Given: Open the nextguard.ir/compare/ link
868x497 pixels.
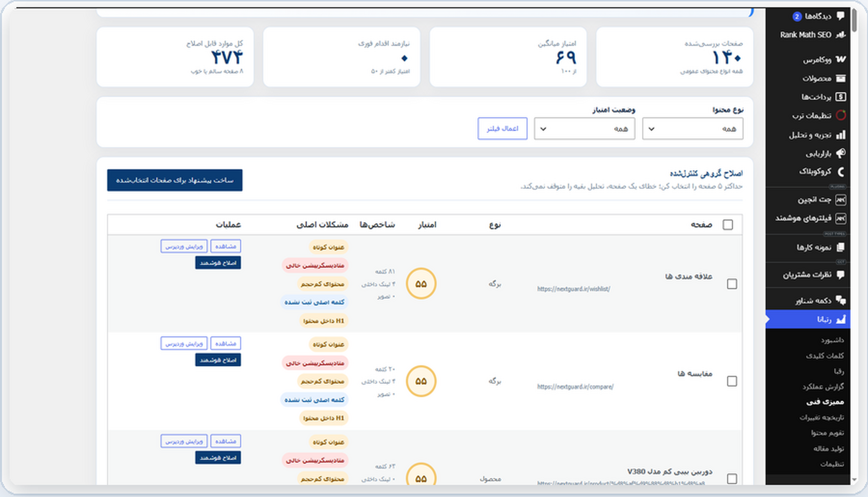Looking at the screenshot, I should 575,387.
